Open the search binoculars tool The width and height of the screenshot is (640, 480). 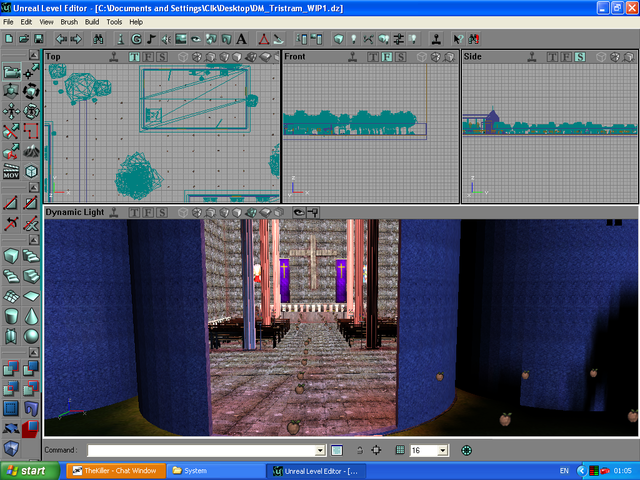[x=98, y=39]
